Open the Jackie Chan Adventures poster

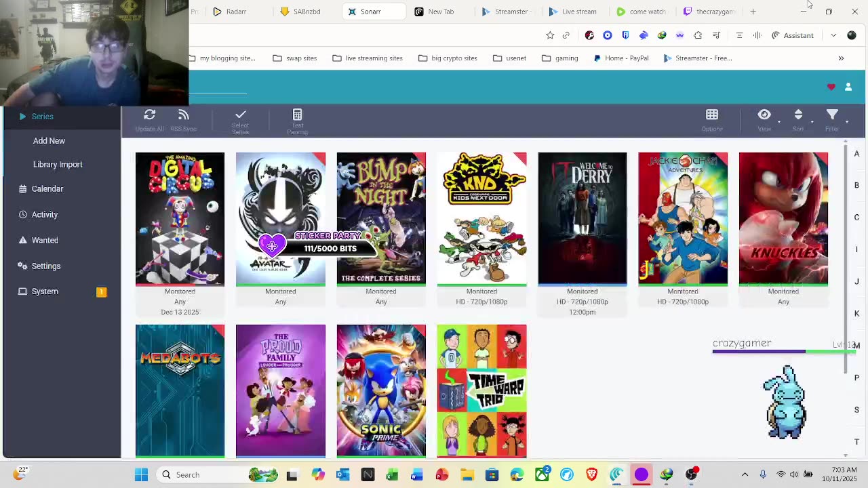(683, 218)
